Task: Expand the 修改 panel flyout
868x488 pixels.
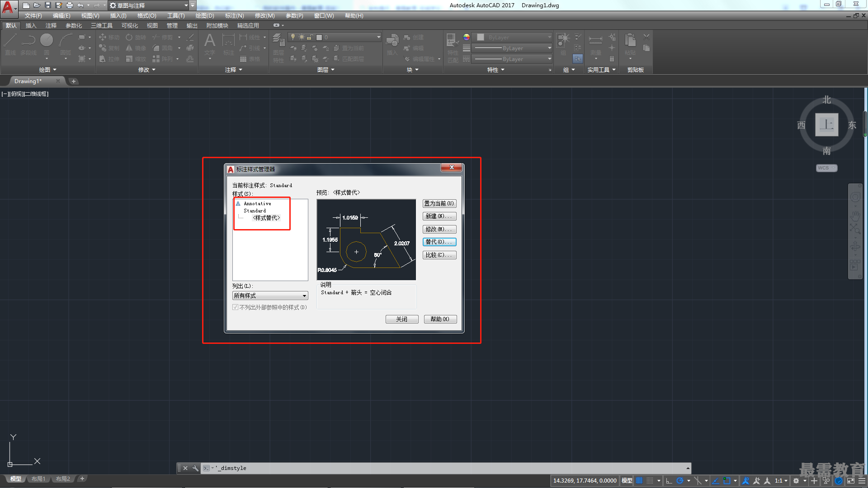Action: (147, 70)
